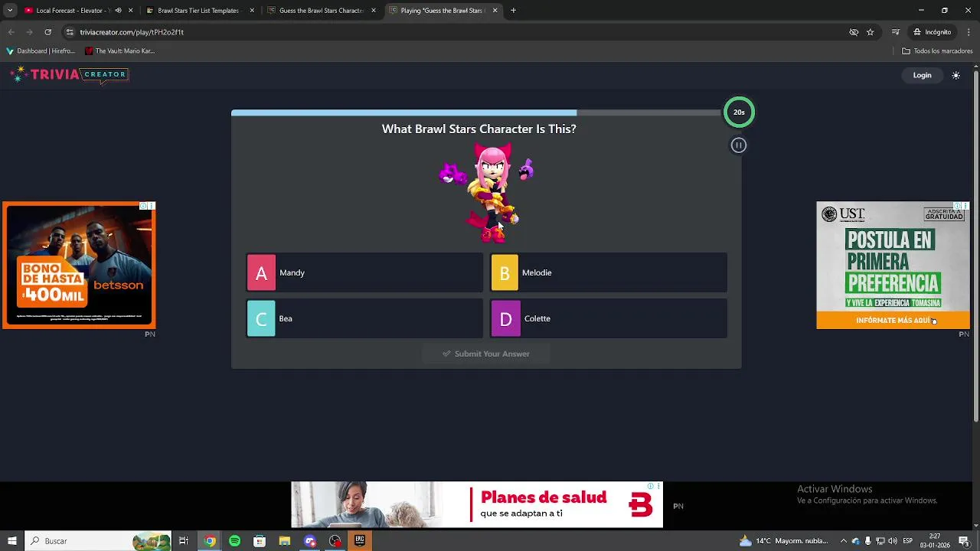Screen dimensions: 980x551
Task: Open Windows notification center
Action: (x=964, y=541)
